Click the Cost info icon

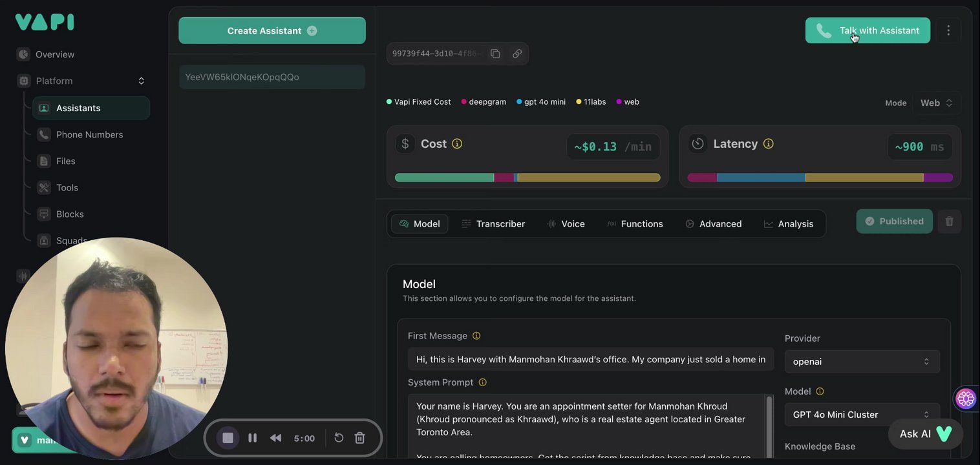(x=457, y=143)
